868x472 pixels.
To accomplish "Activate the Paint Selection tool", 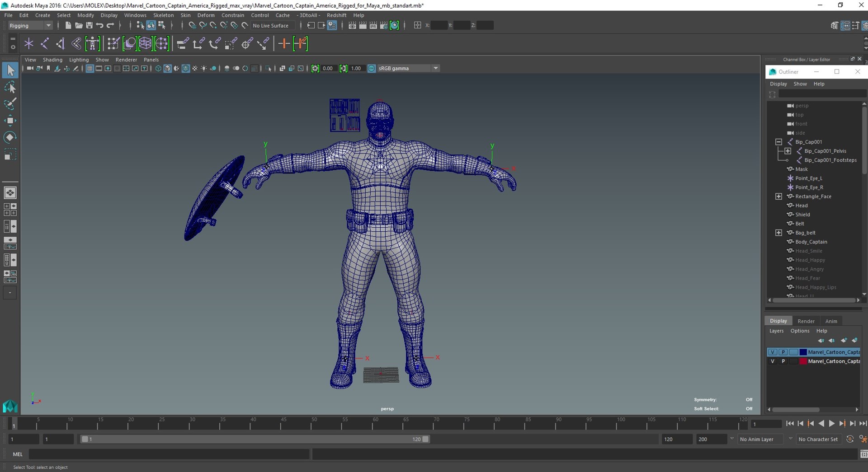I will [10, 103].
